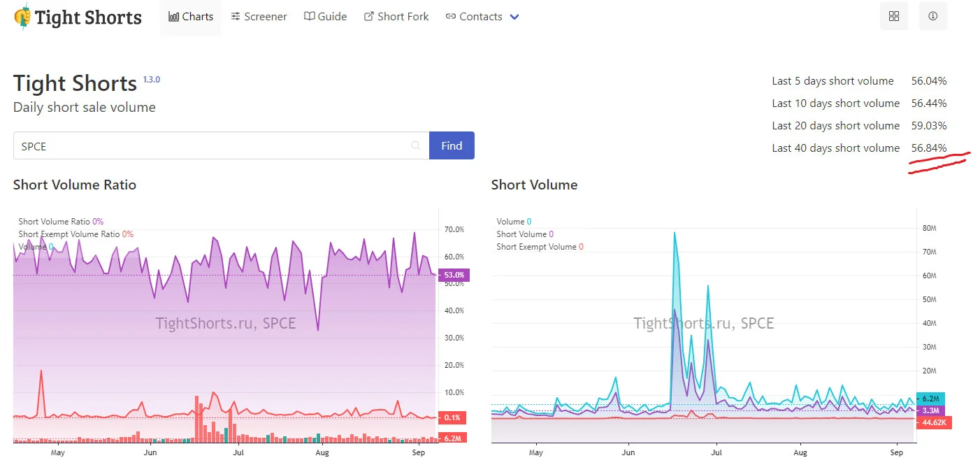
Task: Click the 53.0% price tag on ratio chart
Action: click(453, 276)
